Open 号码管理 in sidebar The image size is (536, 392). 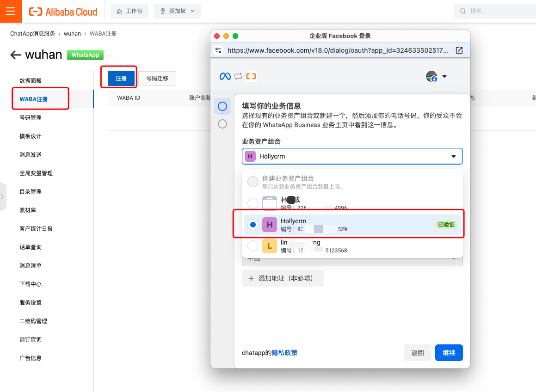[31, 117]
